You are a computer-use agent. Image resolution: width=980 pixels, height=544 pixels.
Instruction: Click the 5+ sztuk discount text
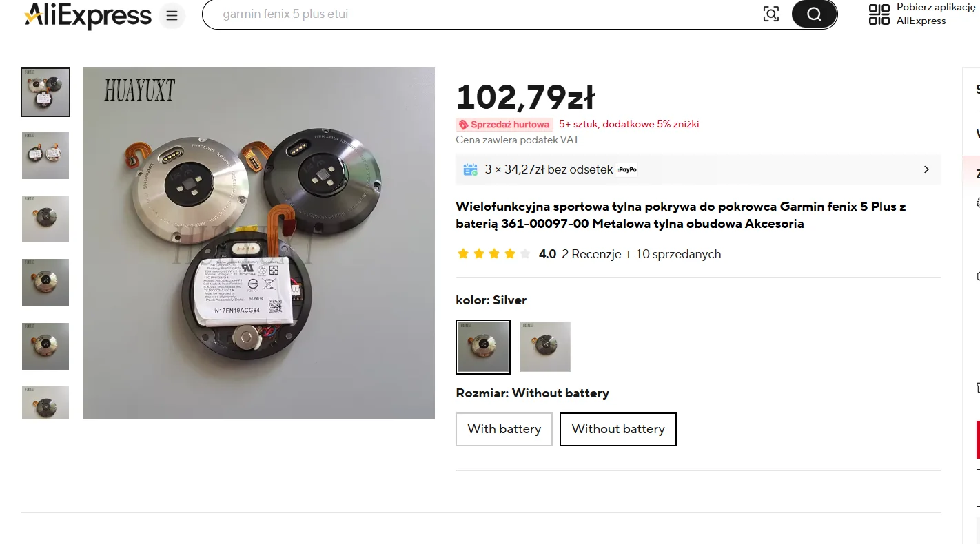coord(629,125)
